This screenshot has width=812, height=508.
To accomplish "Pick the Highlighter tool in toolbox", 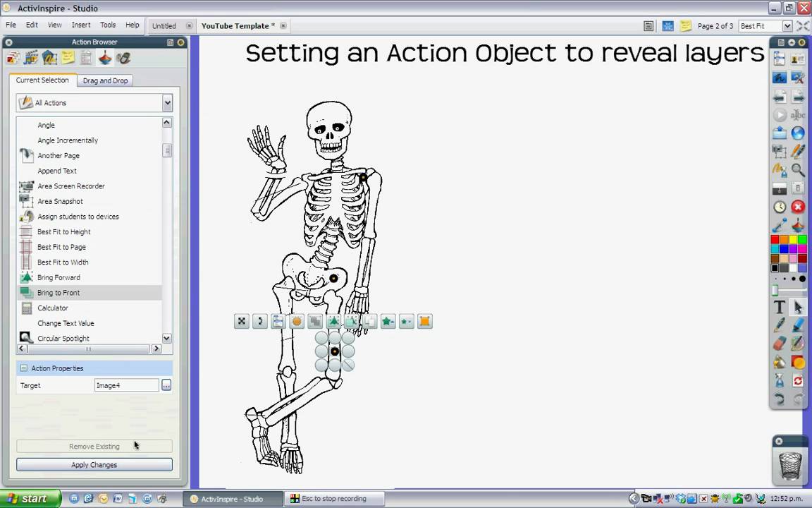I will point(798,325).
